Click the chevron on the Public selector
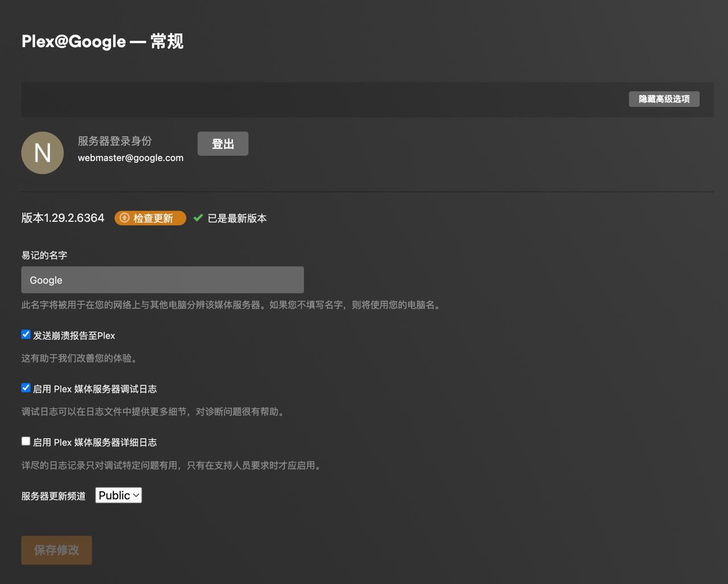The width and height of the screenshot is (728, 584). (x=136, y=495)
